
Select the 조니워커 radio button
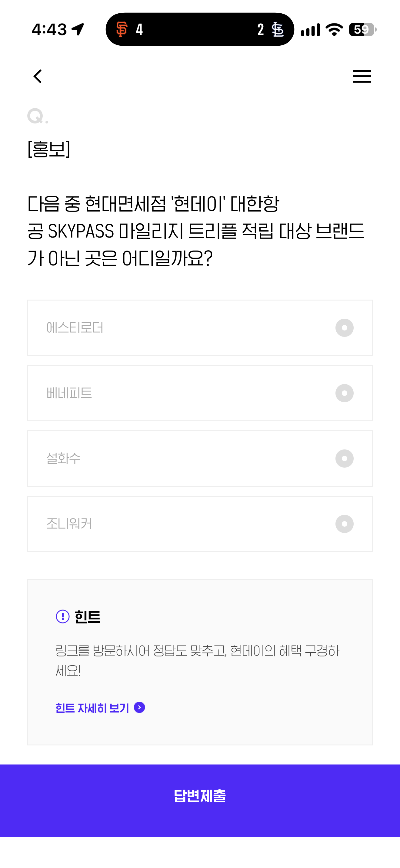[344, 524]
